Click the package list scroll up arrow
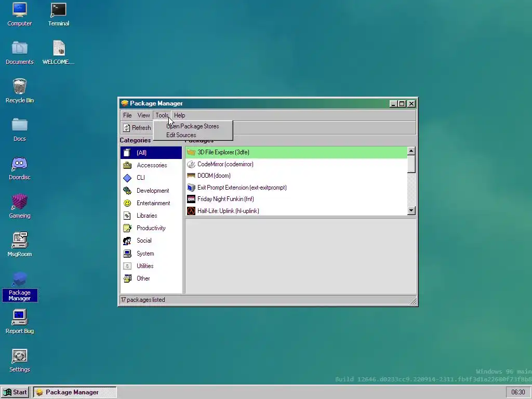Image resolution: width=532 pixels, height=399 pixels. click(x=411, y=151)
